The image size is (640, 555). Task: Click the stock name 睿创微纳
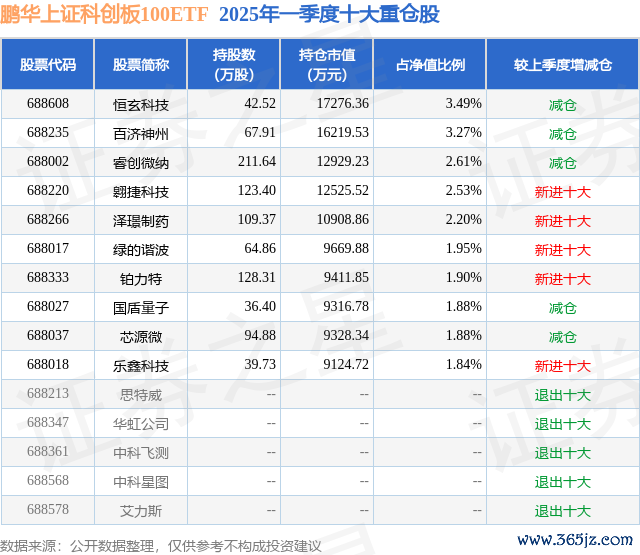pos(141,162)
